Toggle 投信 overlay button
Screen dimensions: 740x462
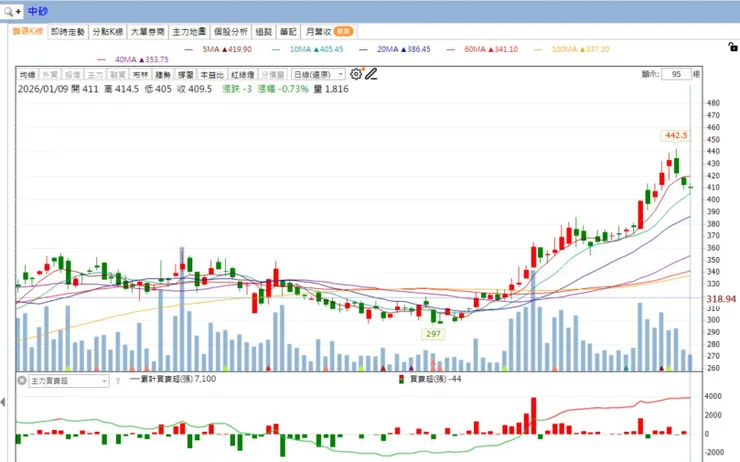[73, 75]
